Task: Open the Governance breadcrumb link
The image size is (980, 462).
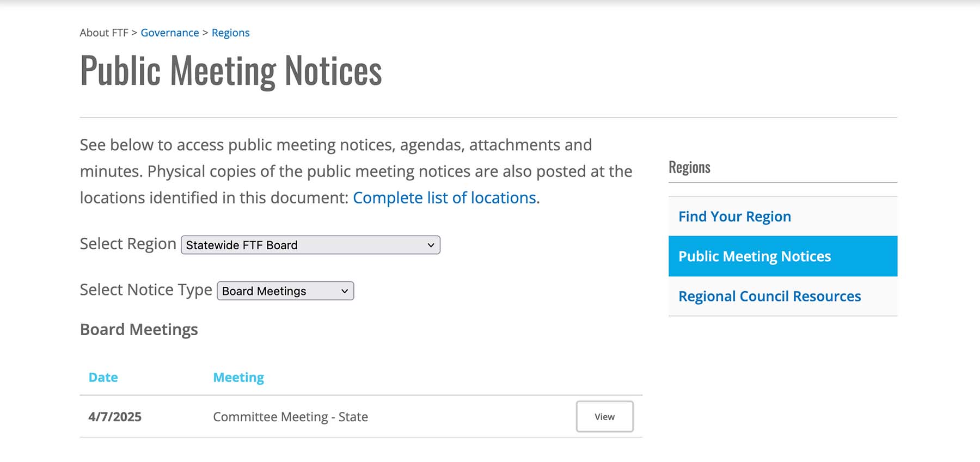Action: [x=169, y=33]
